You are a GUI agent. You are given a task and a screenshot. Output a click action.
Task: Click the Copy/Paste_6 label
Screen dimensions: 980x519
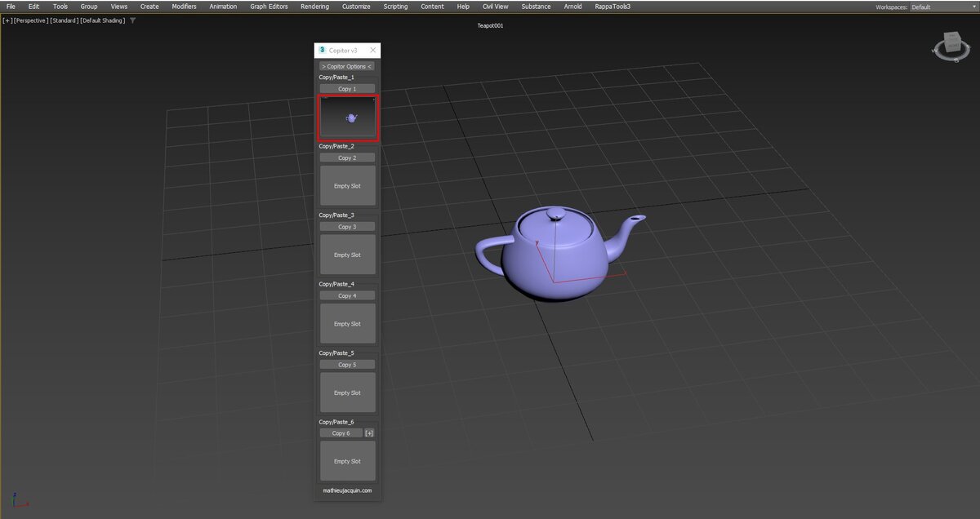pyautogui.click(x=336, y=422)
